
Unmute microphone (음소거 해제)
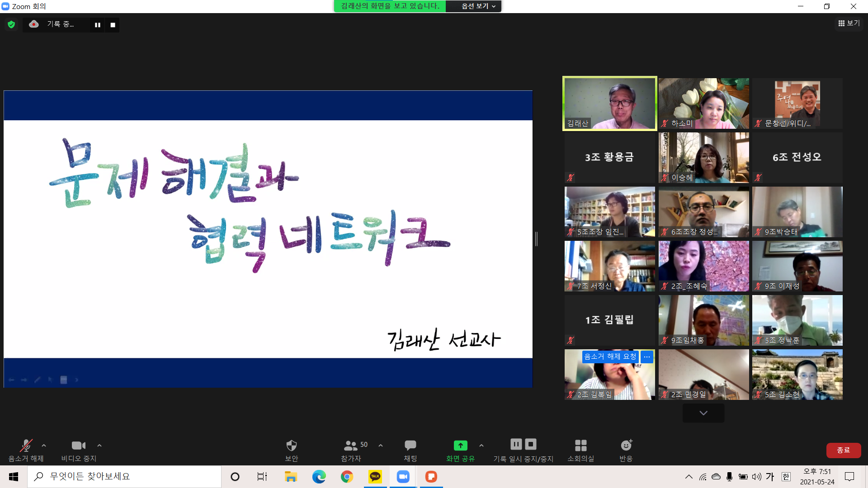point(26,446)
